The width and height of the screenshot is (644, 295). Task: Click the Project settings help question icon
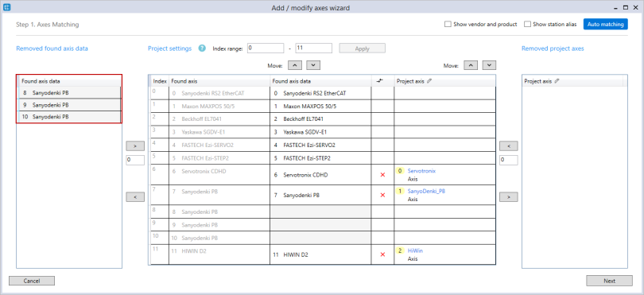[202, 48]
